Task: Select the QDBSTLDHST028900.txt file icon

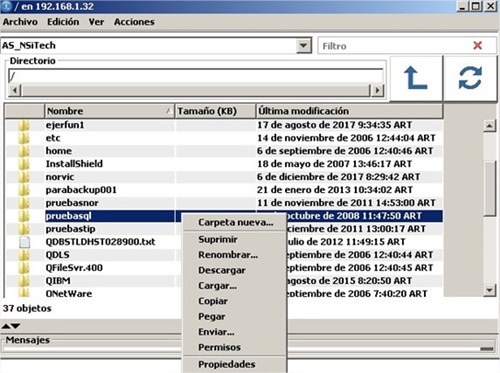Action: [x=24, y=242]
